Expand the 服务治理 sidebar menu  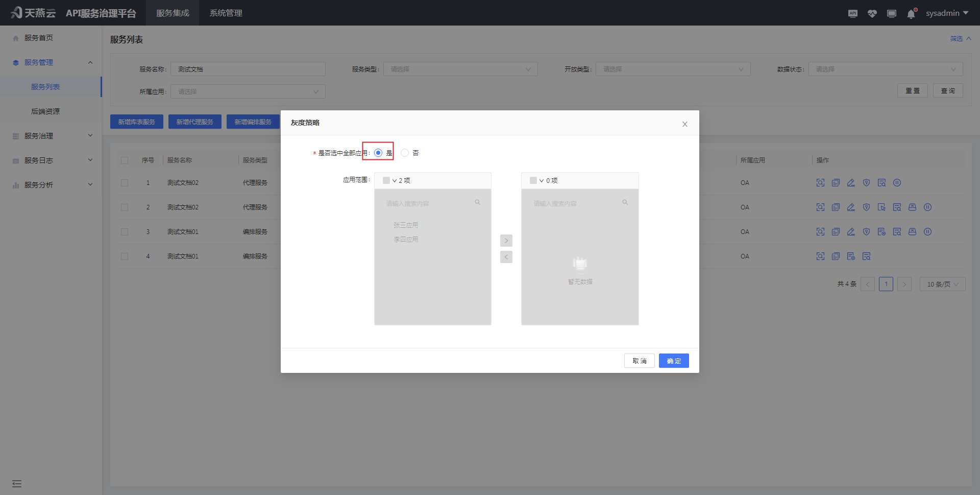[x=51, y=136]
